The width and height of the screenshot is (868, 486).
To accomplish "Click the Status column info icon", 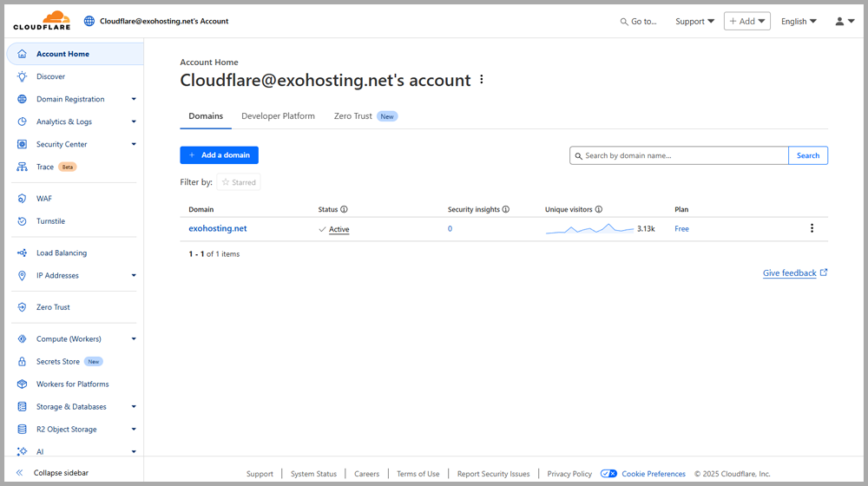I will (344, 209).
